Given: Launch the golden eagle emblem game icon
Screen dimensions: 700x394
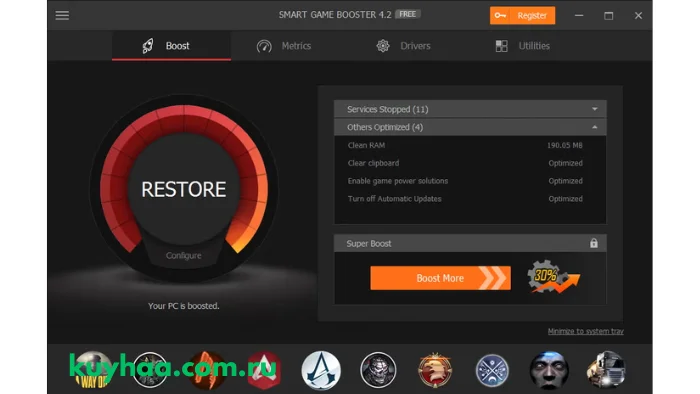Looking at the screenshot, I should tap(435, 370).
